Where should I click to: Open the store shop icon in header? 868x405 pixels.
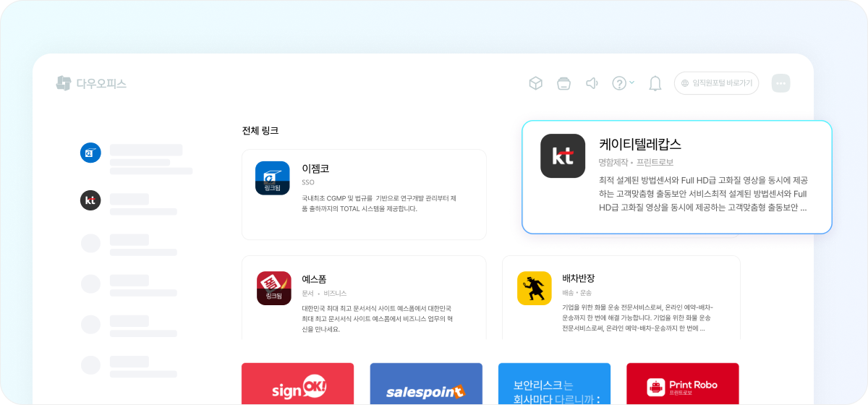(563, 83)
